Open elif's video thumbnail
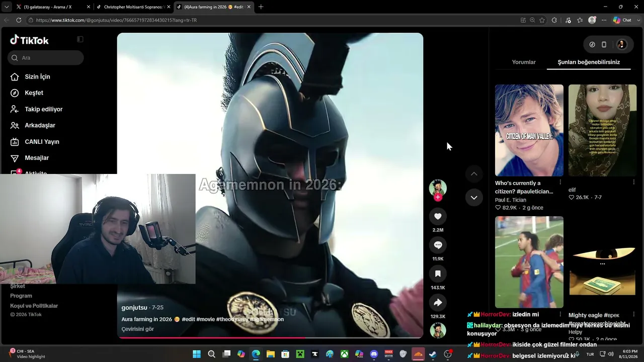 click(602, 130)
